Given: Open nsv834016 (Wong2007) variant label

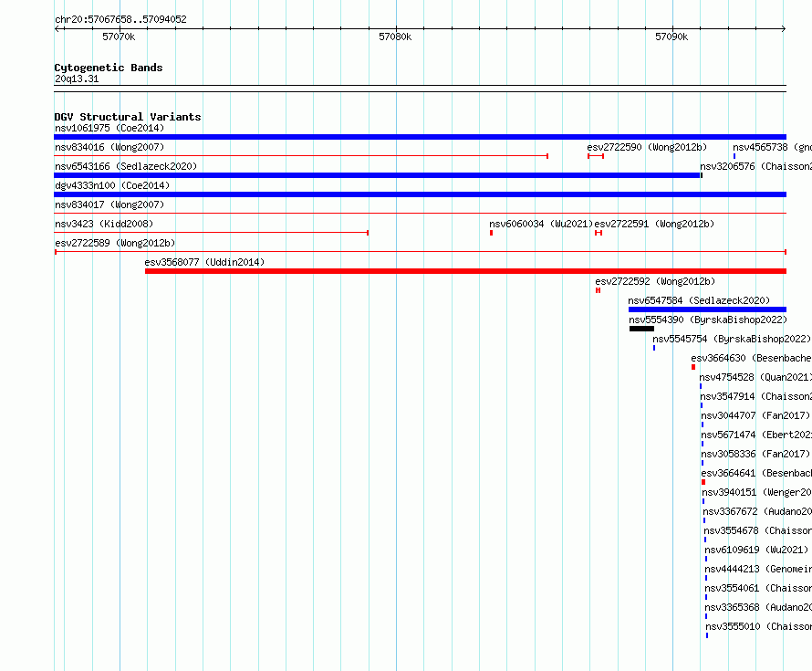Looking at the screenshot, I should [109, 147].
